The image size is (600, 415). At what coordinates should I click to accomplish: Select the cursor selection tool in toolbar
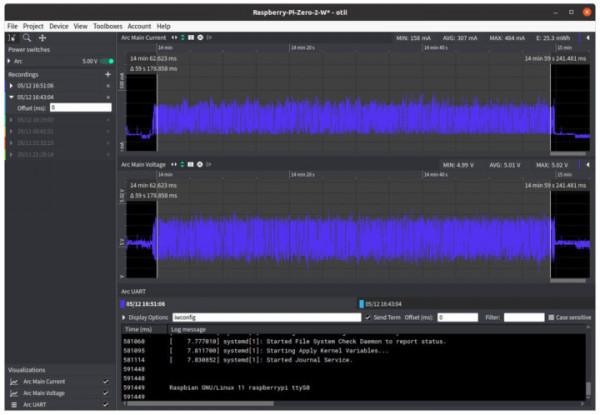click(x=11, y=37)
